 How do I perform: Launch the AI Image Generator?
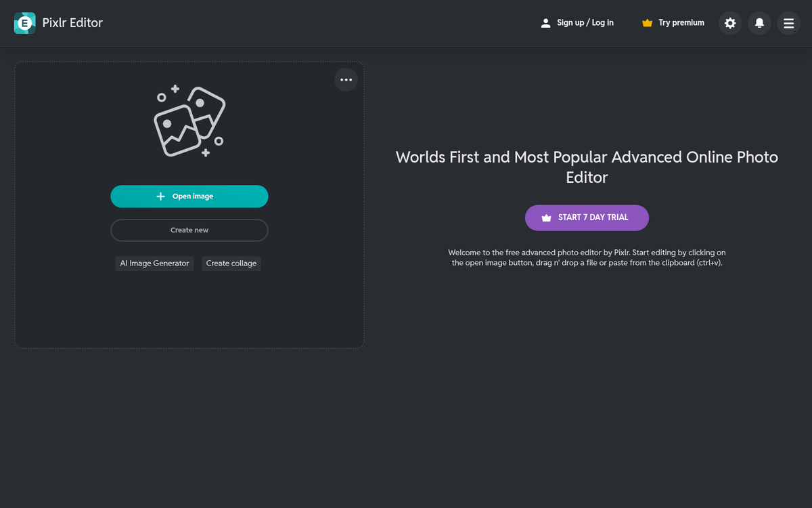(154, 263)
